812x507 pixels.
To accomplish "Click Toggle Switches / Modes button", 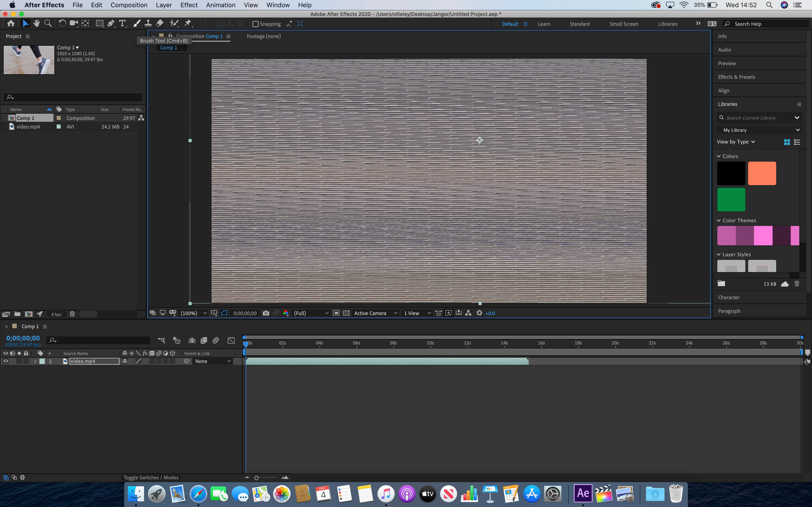I will (151, 478).
